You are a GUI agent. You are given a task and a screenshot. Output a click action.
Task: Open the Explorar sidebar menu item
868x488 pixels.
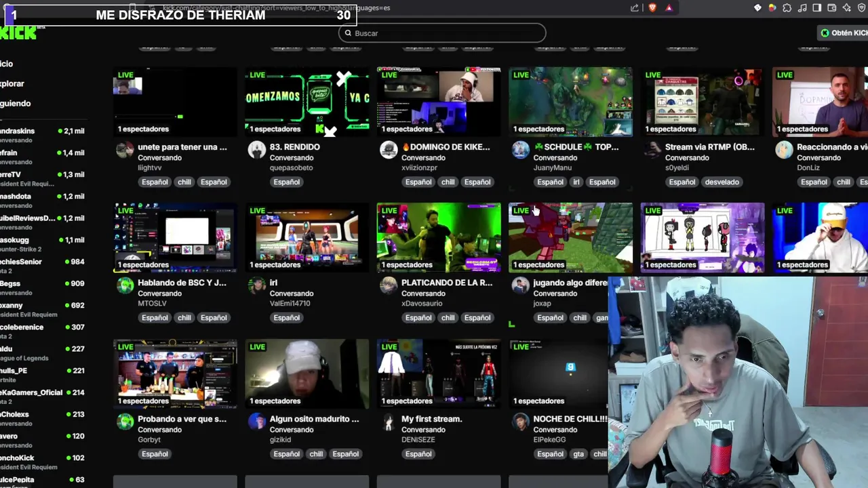[12, 83]
